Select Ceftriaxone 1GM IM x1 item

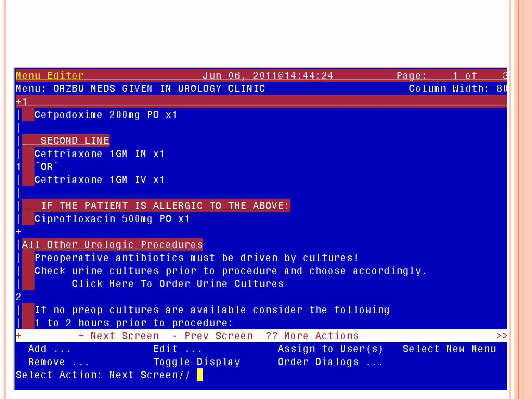(99, 154)
